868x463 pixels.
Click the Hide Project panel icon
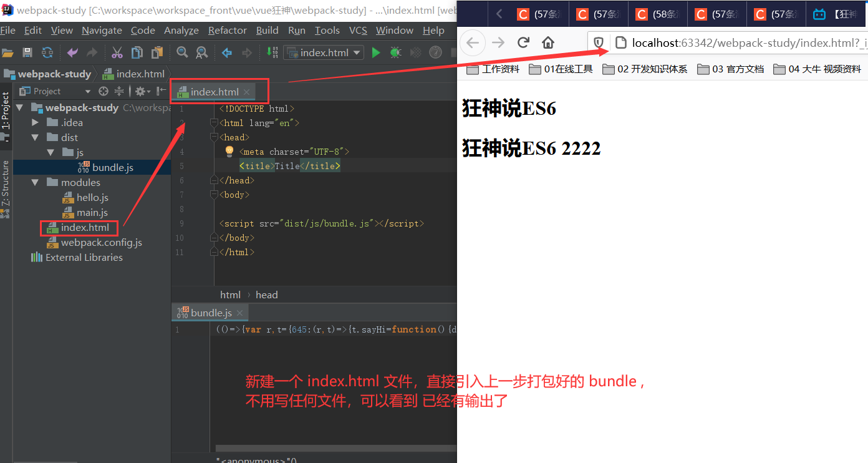[161, 91]
